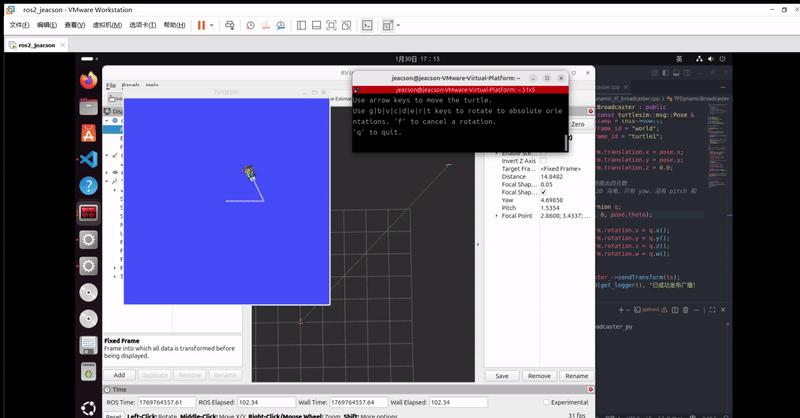Viewport: 800px width, 418px height.
Task: Open the VMware 虚拟机(M) menu
Action: (x=108, y=25)
